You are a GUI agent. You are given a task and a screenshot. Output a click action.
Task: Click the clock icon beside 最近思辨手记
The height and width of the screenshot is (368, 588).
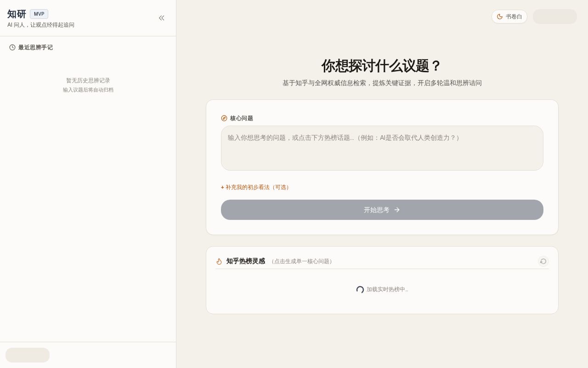click(x=12, y=47)
